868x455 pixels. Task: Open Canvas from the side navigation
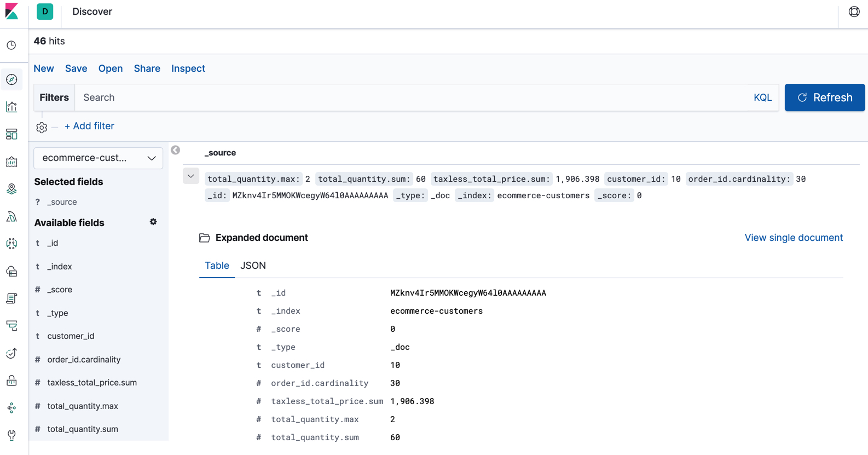[x=11, y=162]
